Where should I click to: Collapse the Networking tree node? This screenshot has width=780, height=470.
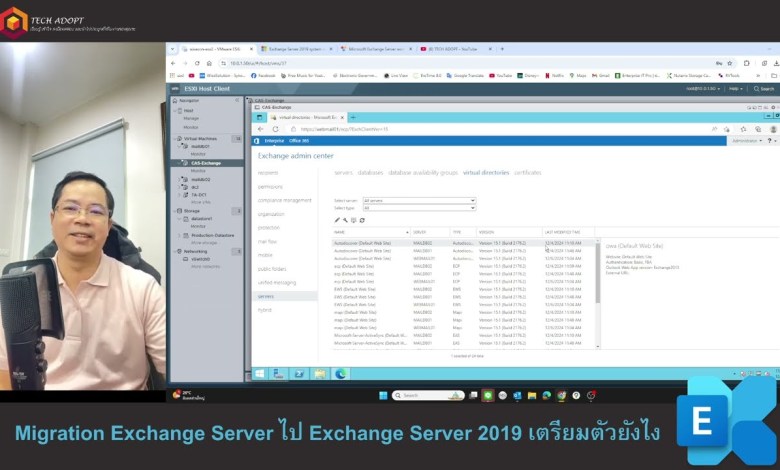point(175,251)
